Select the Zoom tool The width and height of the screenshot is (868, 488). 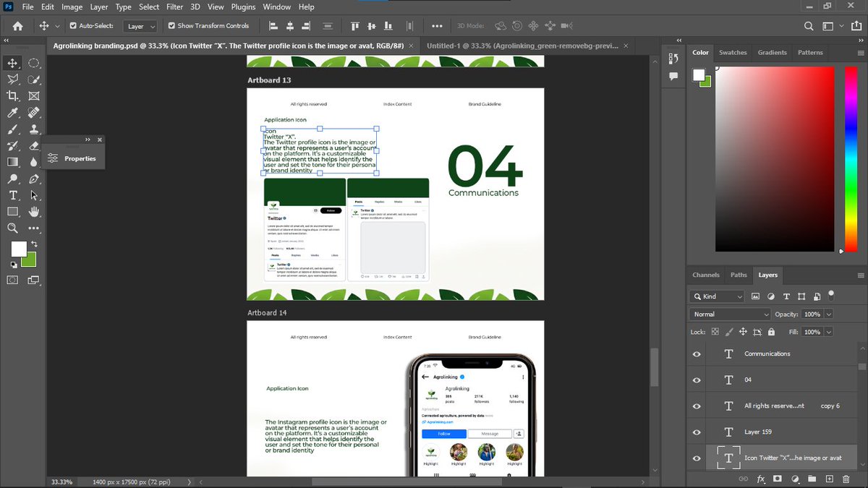(13, 228)
